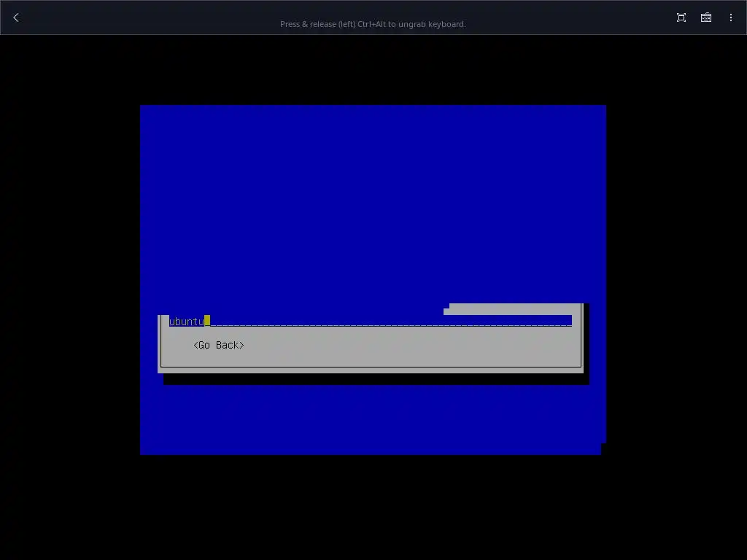Select the <Go Back> button

(x=219, y=345)
